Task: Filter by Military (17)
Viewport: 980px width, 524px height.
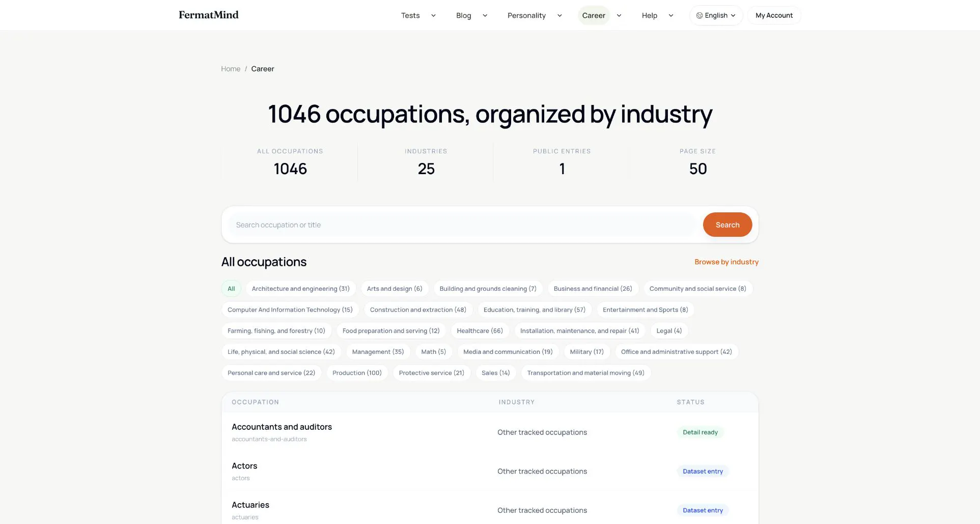Action: click(586, 352)
